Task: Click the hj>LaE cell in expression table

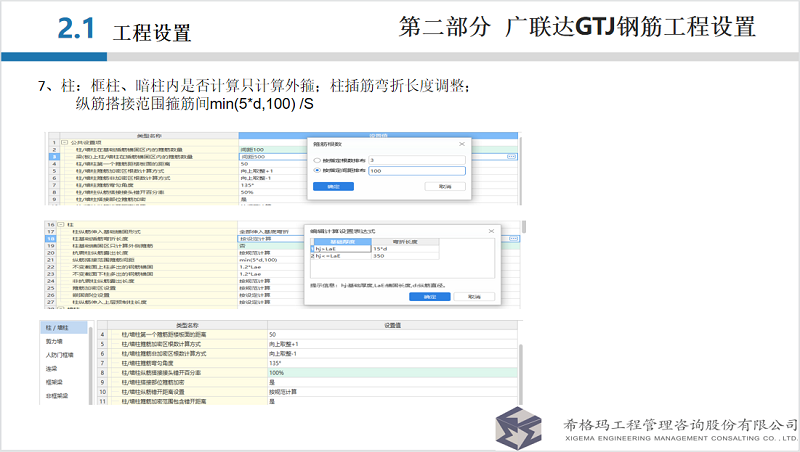Action: coord(343,249)
